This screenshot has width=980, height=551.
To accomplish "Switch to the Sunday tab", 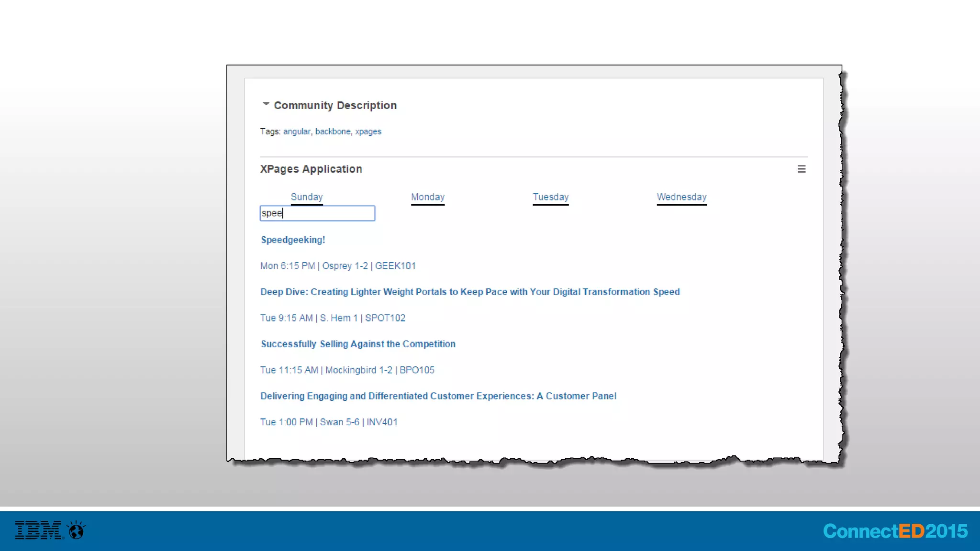I will (x=307, y=197).
